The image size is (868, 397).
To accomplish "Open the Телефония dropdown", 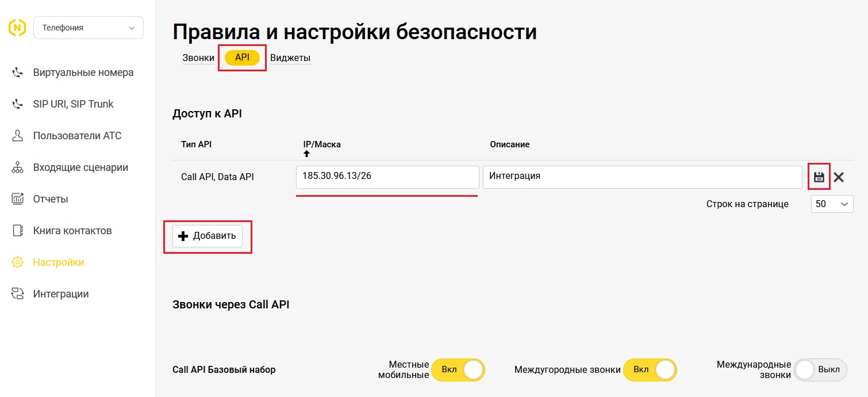I will point(89,28).
